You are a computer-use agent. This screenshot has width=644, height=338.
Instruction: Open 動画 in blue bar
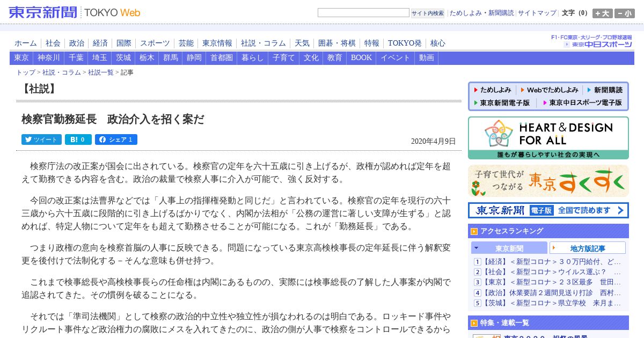pyautogui.click(x=427, y=58)
